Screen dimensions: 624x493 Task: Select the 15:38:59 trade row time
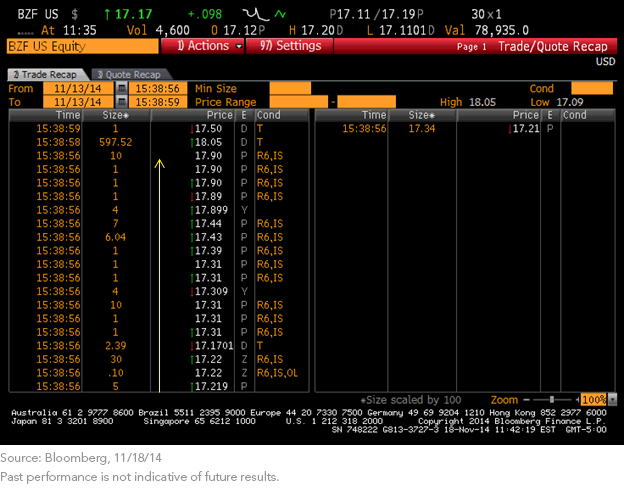pos(58,129)
